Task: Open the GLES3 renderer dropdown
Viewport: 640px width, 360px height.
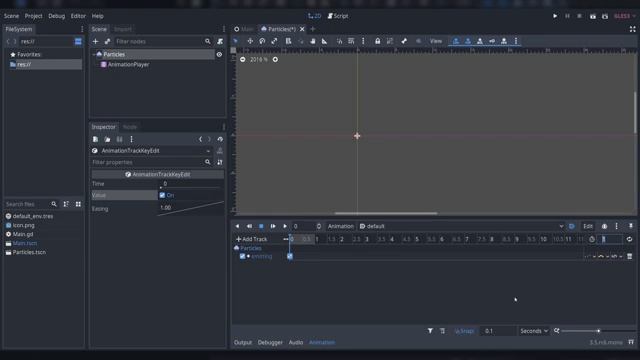Action: [x=624, y=16]
